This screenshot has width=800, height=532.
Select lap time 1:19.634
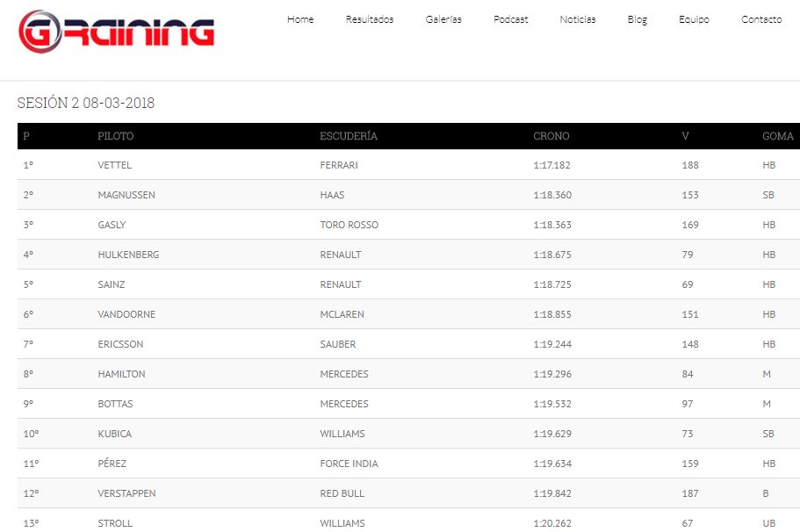click(552, 464)
